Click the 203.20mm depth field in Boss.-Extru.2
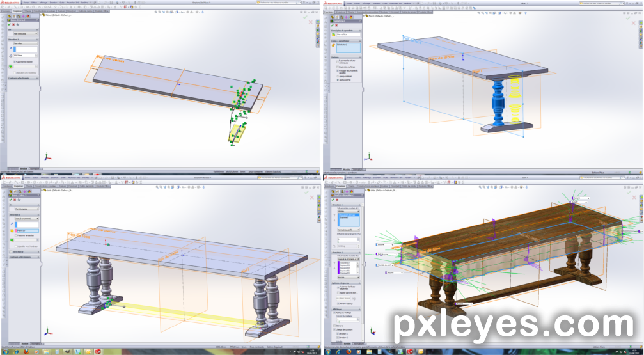The height and width of the screenshot is (355, 644). coord(24,56)
